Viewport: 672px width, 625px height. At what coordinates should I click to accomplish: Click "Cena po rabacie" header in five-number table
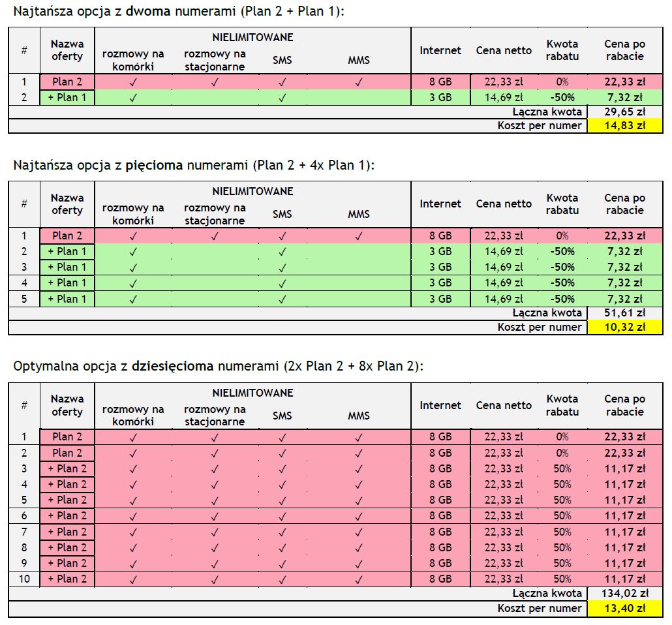pyautogui.click(x=624, y=204)
